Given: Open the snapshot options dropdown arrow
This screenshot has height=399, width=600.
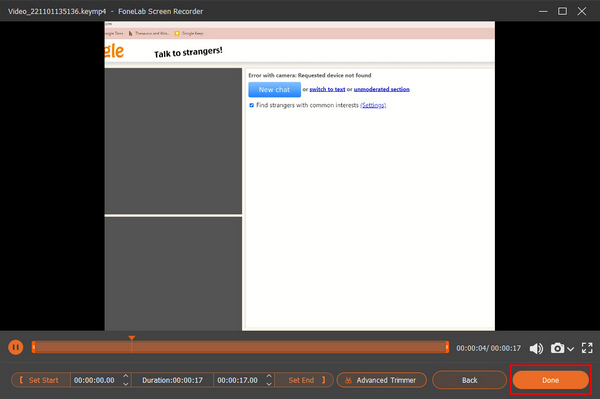Looking at the screenshot, I should 570,349.
